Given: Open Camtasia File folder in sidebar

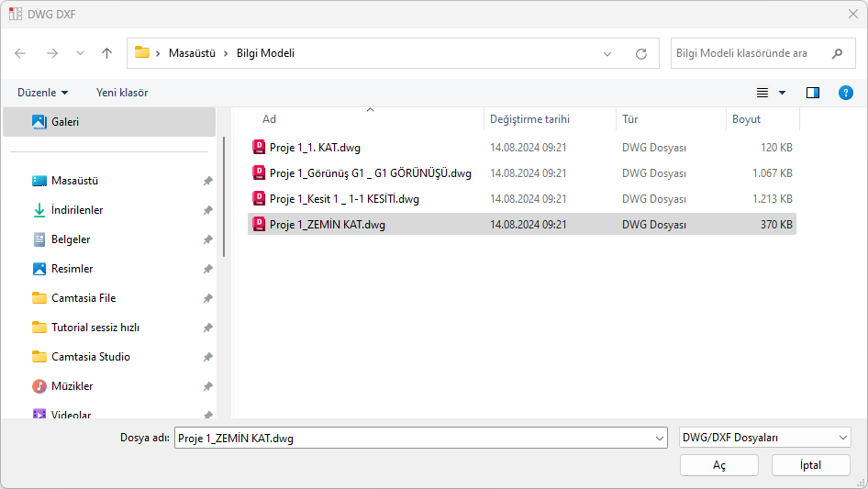Looking at the screenshot, I should point(83,298).
